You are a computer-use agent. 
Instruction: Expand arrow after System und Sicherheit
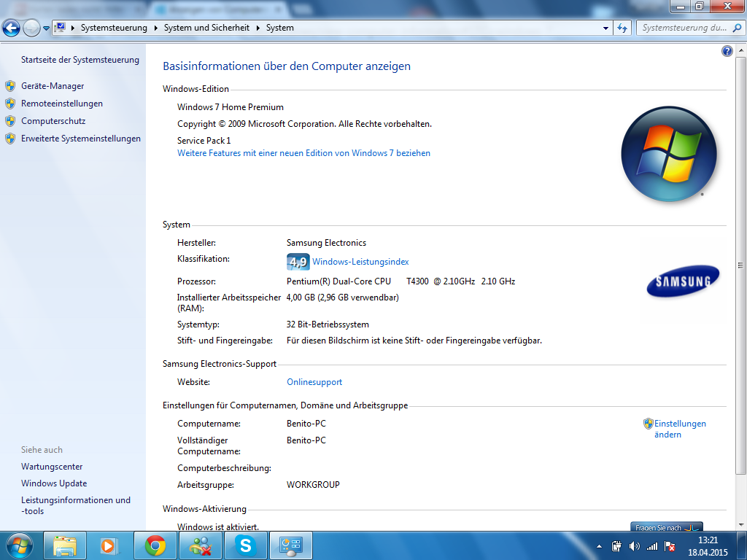[258, 28]
